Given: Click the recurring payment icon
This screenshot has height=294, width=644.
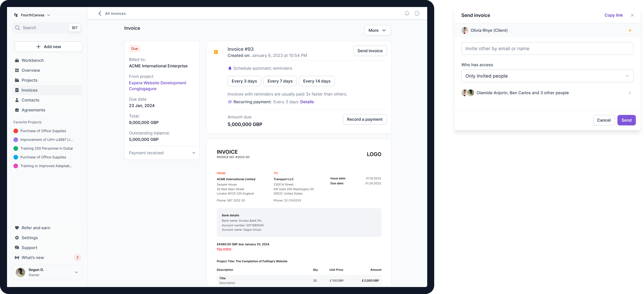Looking at the screenshot, I should [x=230, y=102].
